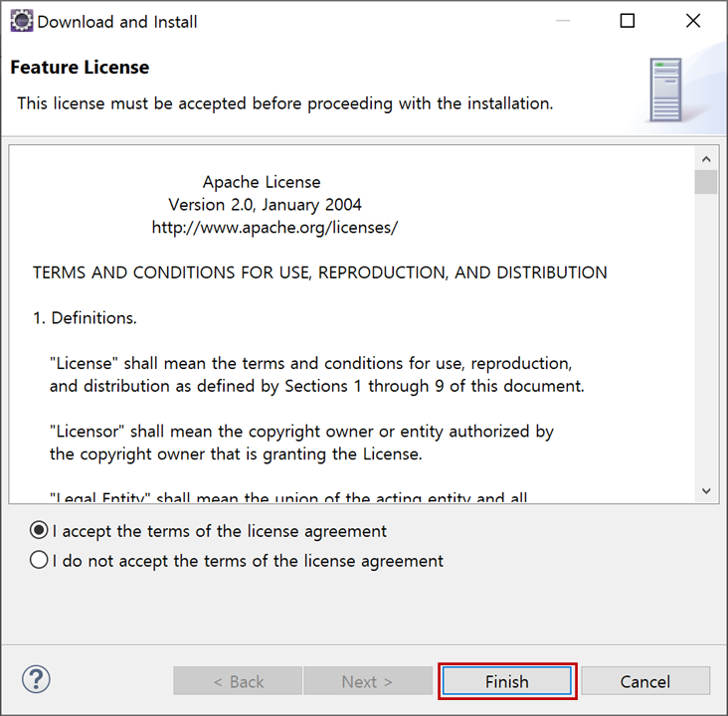The width and height of the screenshot is (728, 716).
Task: Click the 'Feature License' page title
Action: (80, 68)
